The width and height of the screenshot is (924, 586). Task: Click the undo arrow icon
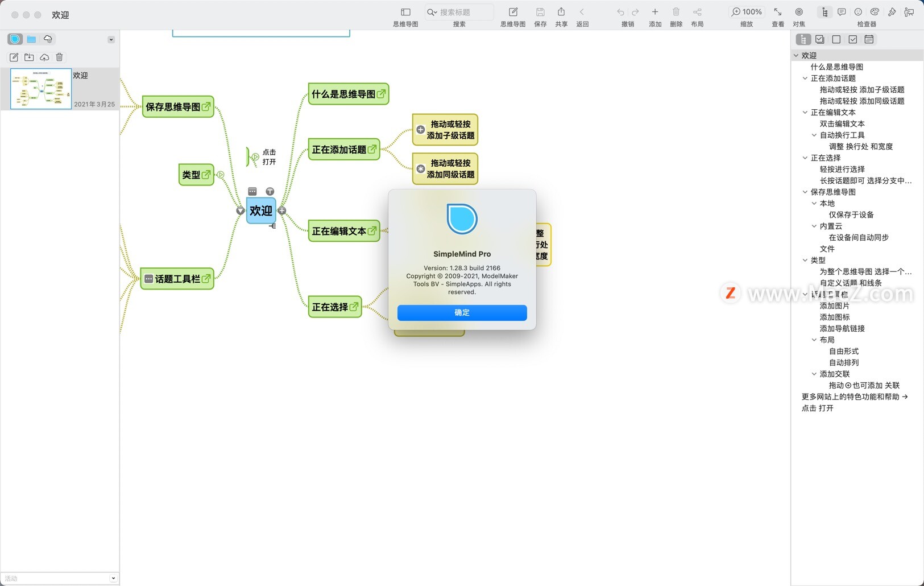click(620, 12)
